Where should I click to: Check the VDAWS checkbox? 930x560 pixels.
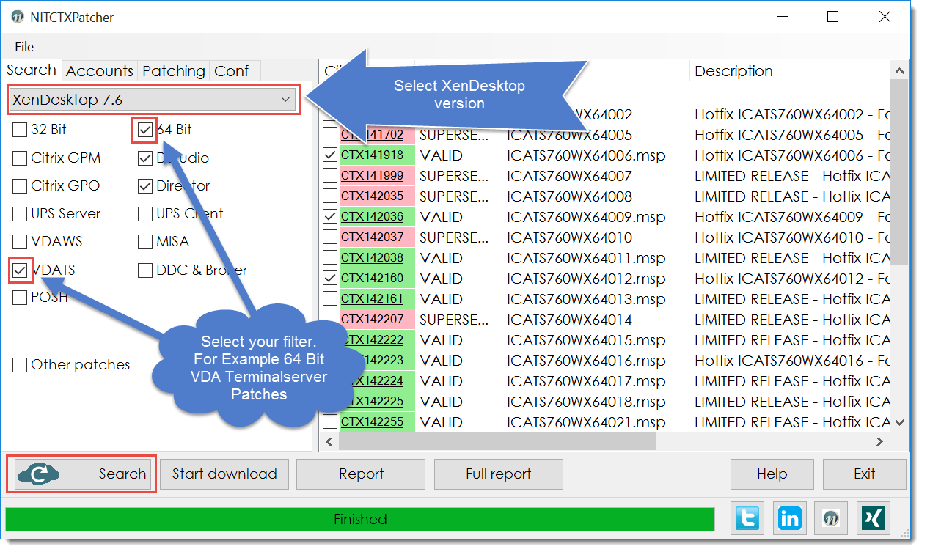20,242
